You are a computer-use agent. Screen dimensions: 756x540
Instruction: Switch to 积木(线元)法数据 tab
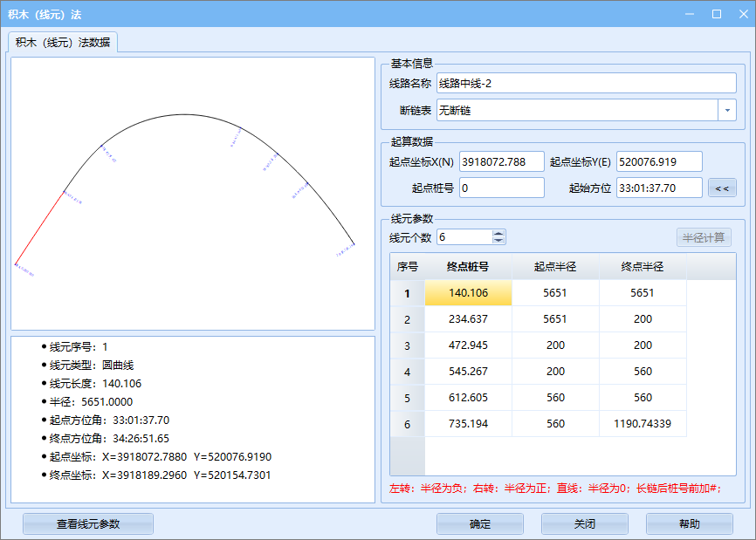click(63, 42)
